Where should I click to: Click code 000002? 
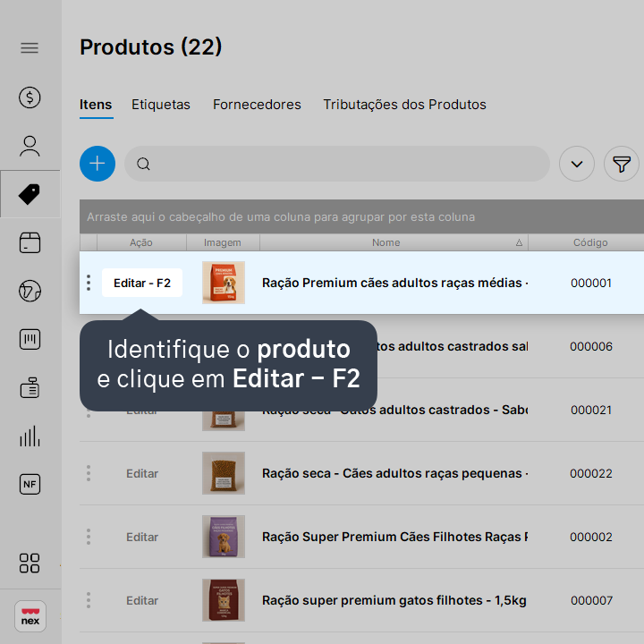[x=591, y=537]
